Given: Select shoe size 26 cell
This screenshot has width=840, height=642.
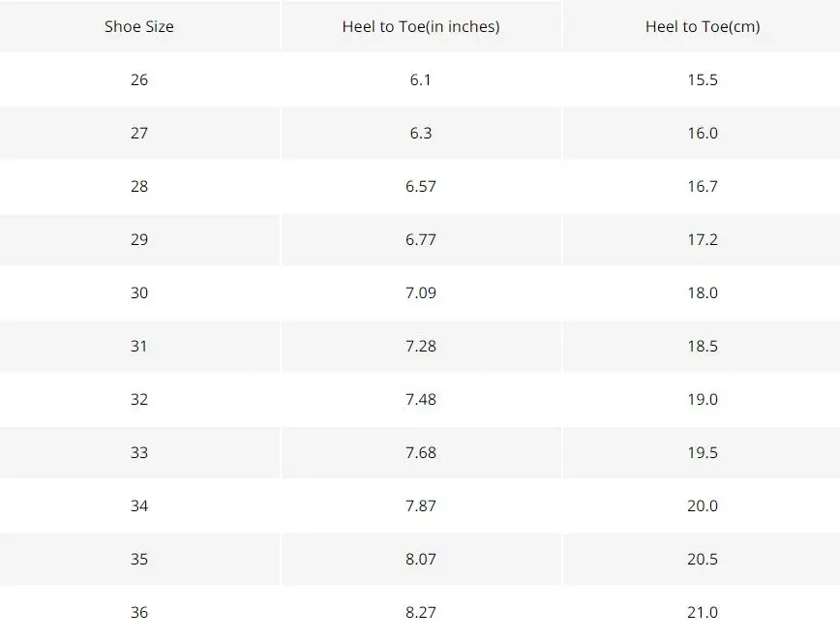Looking at the screenshot, I should (139, 79).
